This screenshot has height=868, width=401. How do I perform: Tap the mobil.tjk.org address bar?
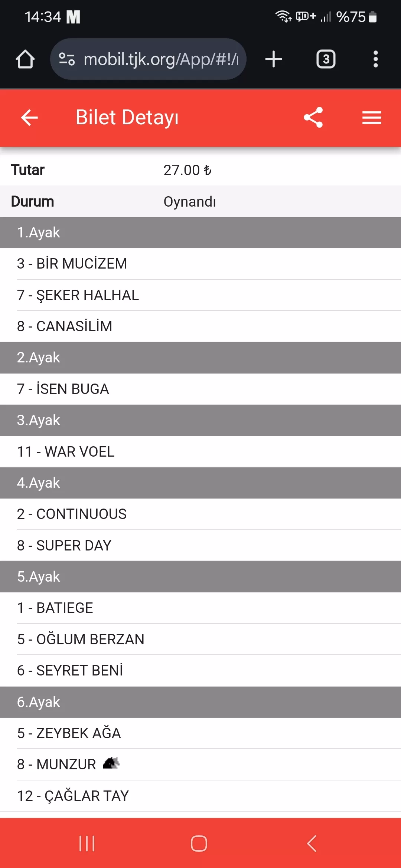click(160, 59)
